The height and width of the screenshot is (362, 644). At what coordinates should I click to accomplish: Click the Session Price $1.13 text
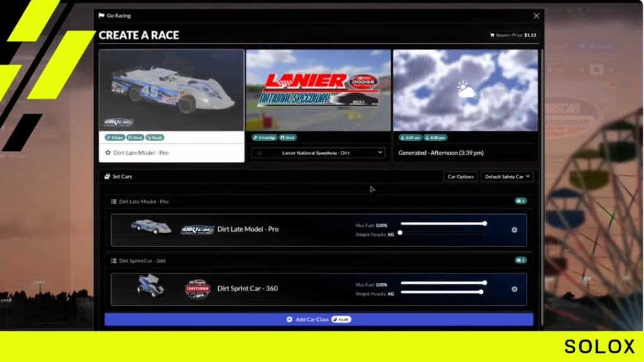[516, 35]
